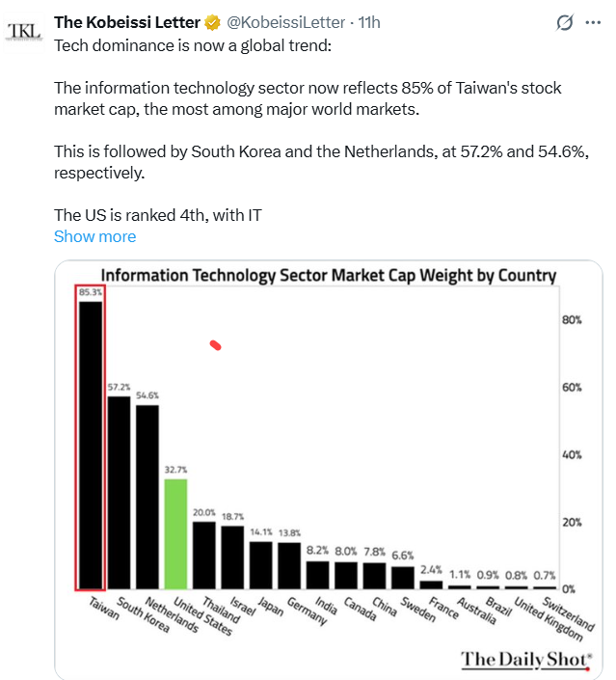Image resolution: width=616 pixels, height=680 pixels.
Task: Click the Israel bar in chart
Action: pyautogui.click(x=232, y=558)
